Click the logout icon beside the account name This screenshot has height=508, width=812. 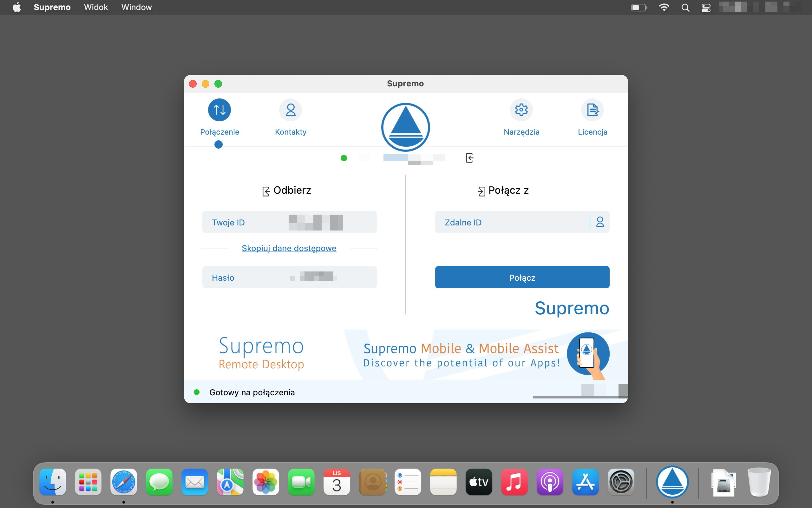470,157
